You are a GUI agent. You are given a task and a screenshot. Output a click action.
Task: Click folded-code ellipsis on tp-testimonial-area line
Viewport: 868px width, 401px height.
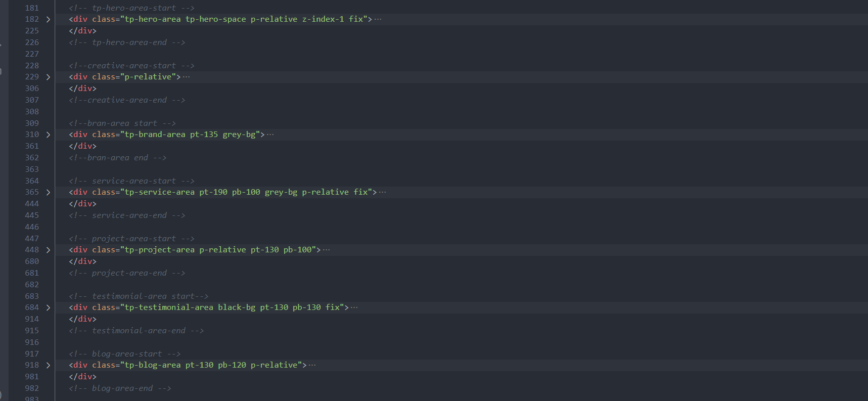pyautogui.click(x=354, y=307)
